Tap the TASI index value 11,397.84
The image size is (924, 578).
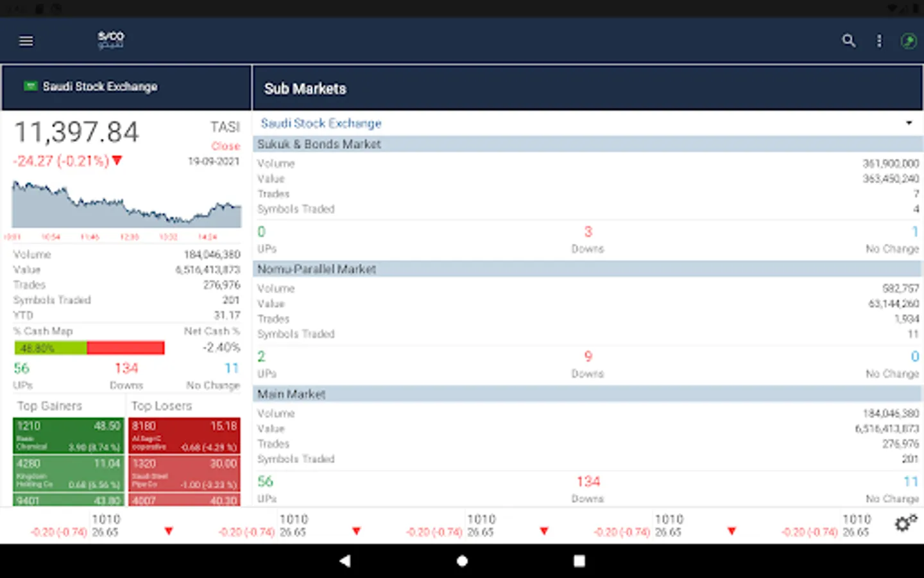click(76, 132)
